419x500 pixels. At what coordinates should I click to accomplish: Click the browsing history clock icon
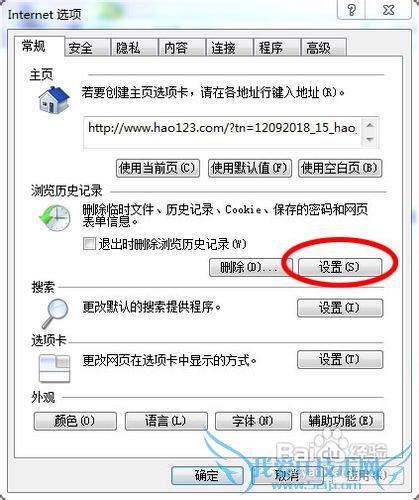pos(55,218)
